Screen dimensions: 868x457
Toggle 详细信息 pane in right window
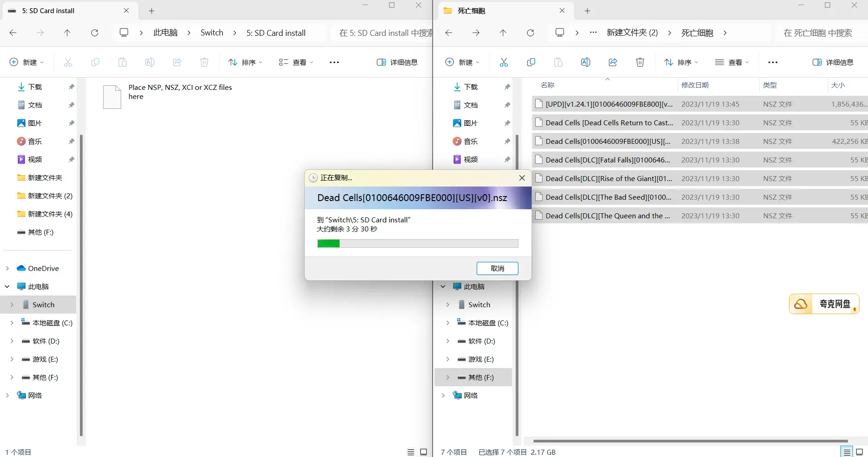[833, 62]
